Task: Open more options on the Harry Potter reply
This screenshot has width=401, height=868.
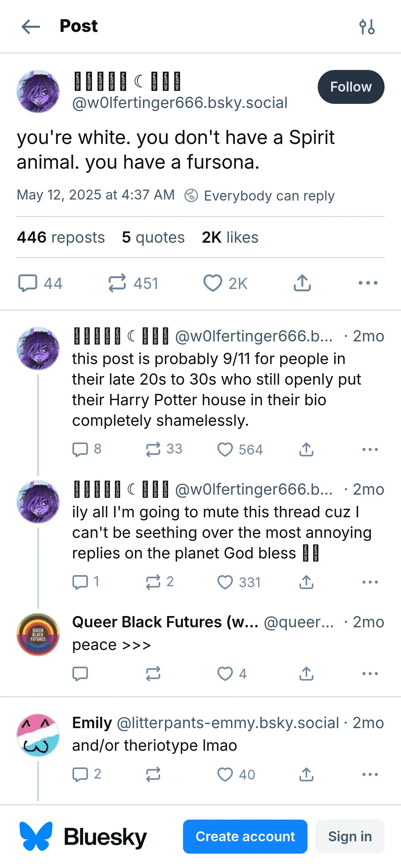Action: [370, 449]
